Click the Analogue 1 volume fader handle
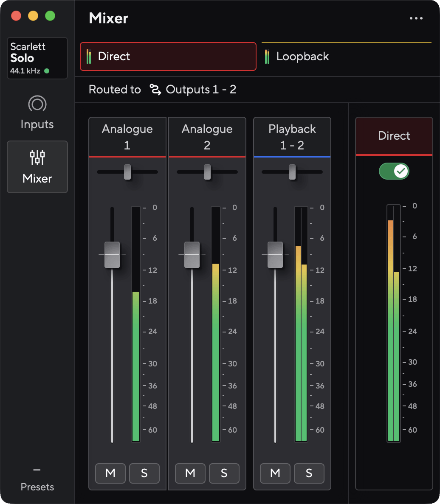Screen dimensions: 440x504 click(x=112, y=255)
